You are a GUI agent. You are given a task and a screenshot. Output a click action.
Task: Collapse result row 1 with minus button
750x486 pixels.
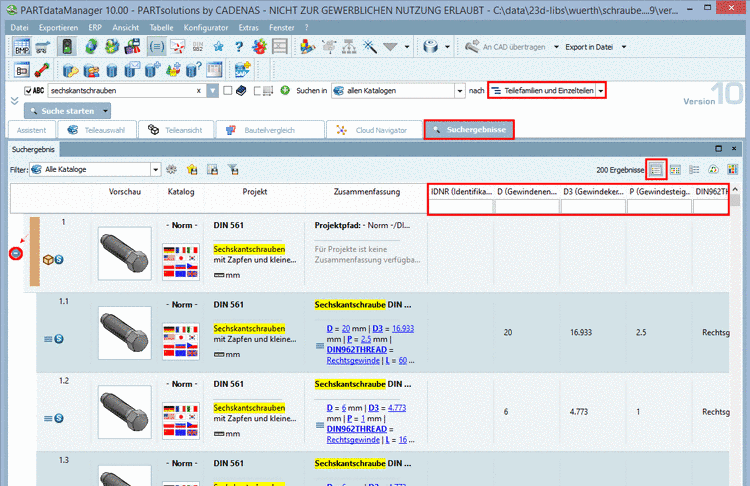(16, 253)
